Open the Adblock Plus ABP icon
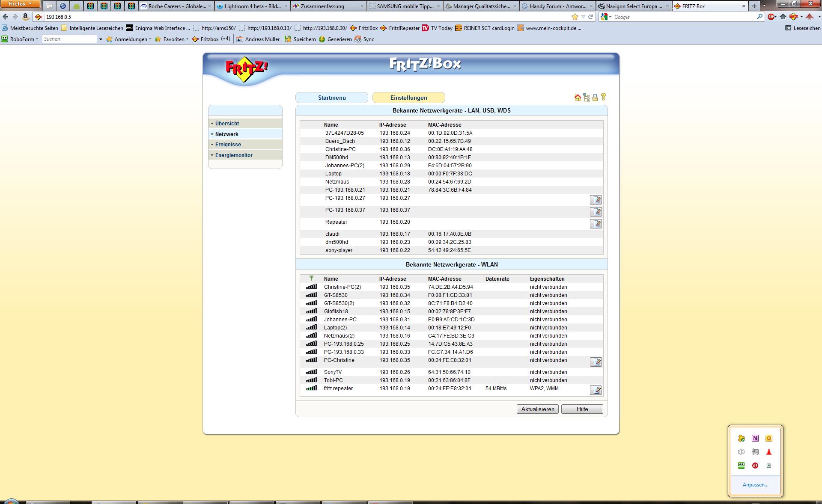Image resolution: width=822 pixels, height=504 pixels. click(771, 17)
